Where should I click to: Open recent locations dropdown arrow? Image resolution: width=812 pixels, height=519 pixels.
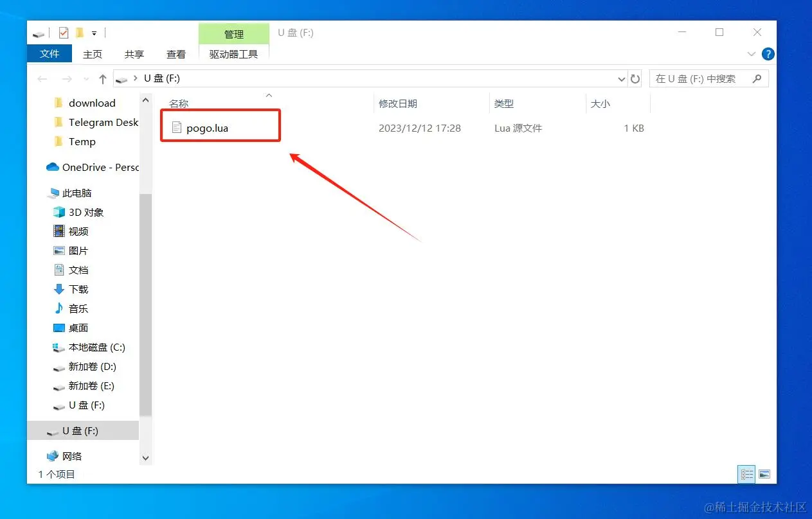point(86,79)
